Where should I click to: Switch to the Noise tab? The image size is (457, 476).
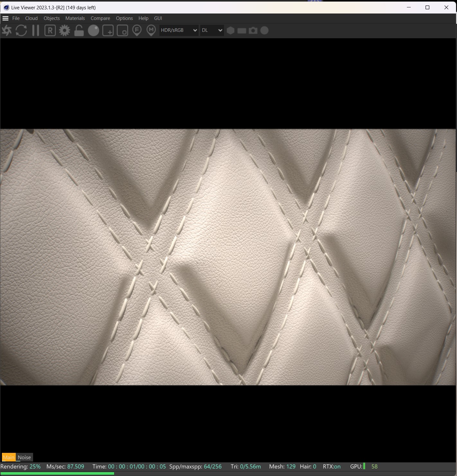(x=24, y=457)
